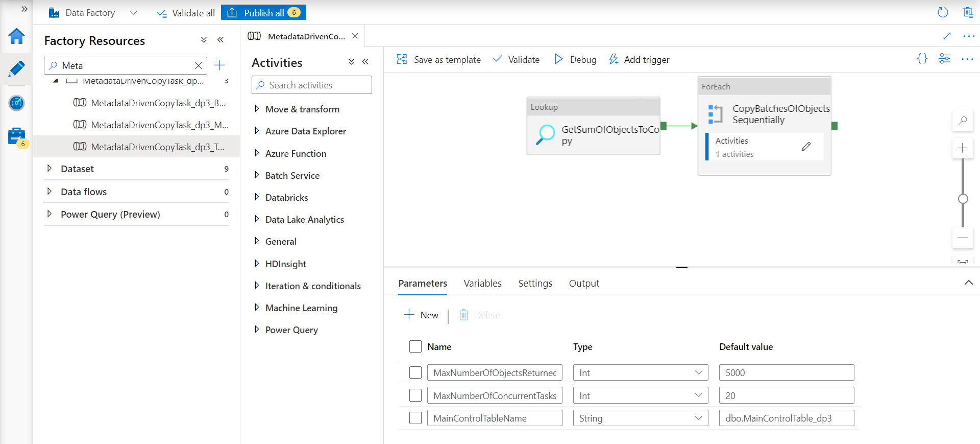Click the refresh icon at top right

[943, 12]
